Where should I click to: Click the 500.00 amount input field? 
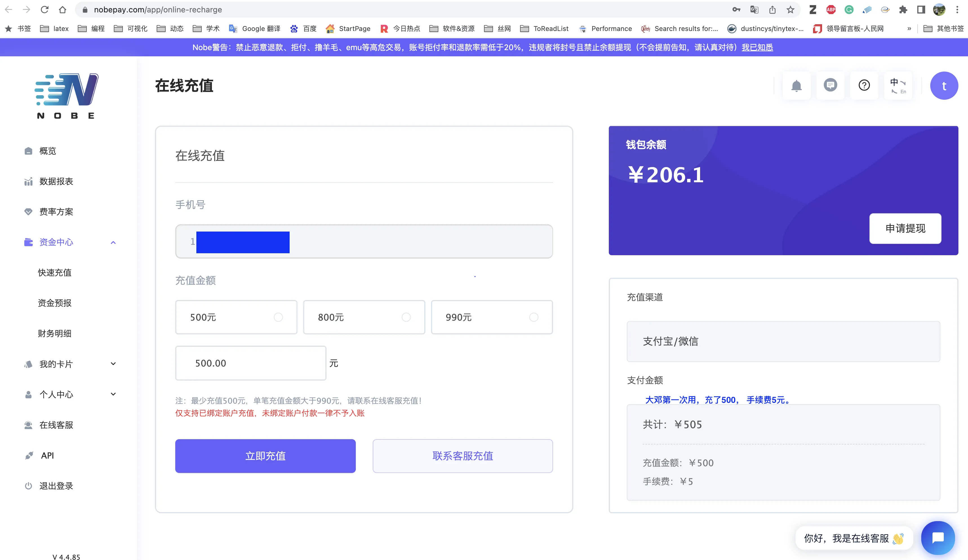click(x=250, y=363)
